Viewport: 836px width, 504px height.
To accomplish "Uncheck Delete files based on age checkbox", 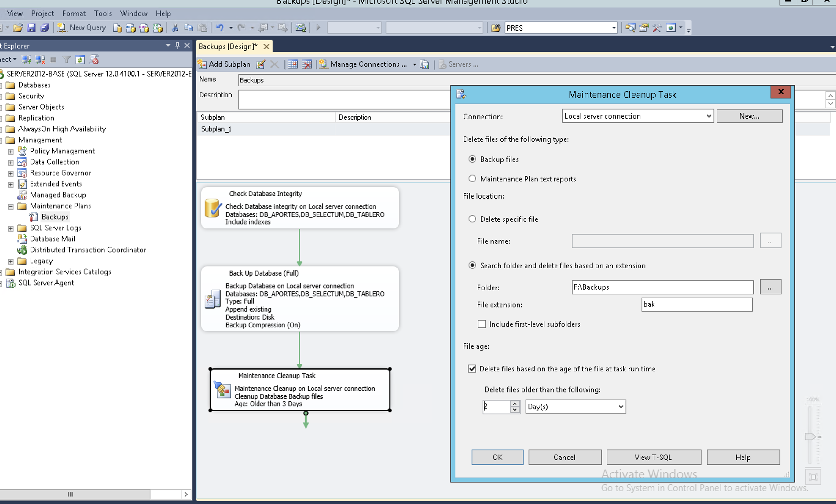I will 472,369.
